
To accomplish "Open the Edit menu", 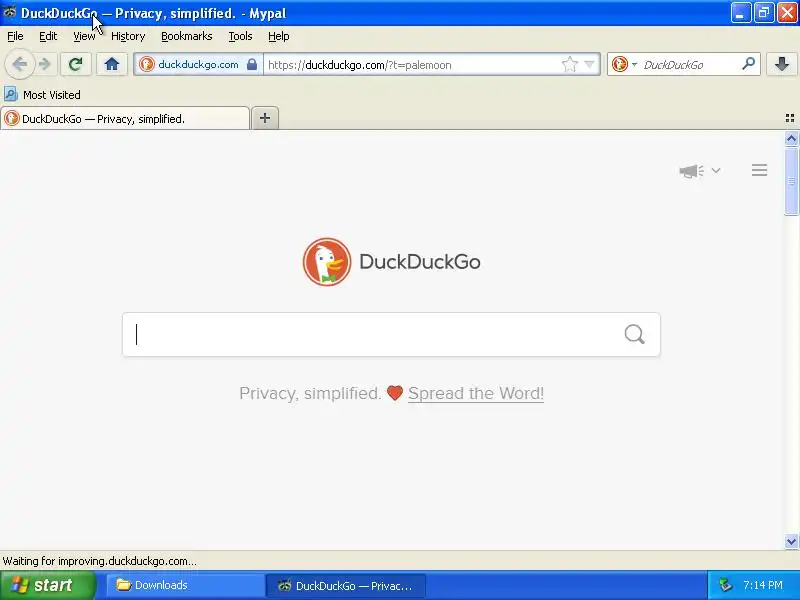I will tap(48, 36).
